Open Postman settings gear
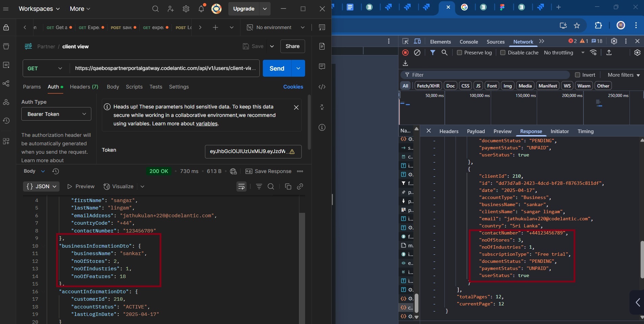The width and height of the screenshot is (644, 324). pos(186,9)
